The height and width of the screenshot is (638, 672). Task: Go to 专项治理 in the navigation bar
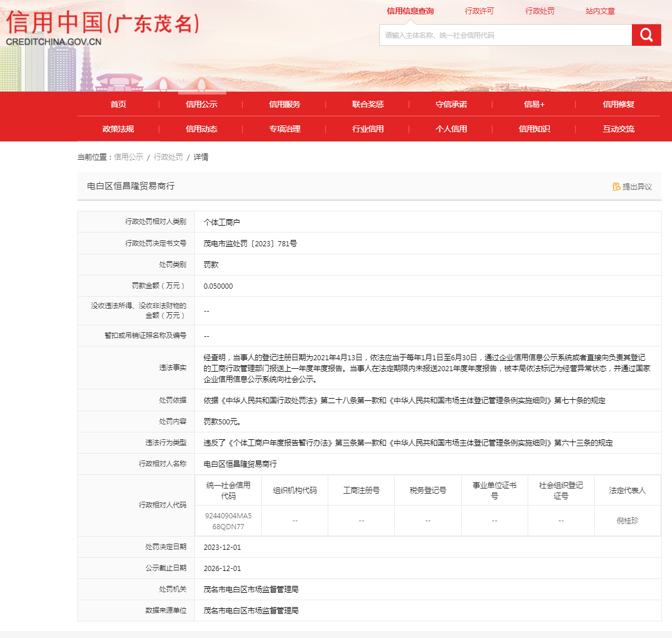pos(285,129)
